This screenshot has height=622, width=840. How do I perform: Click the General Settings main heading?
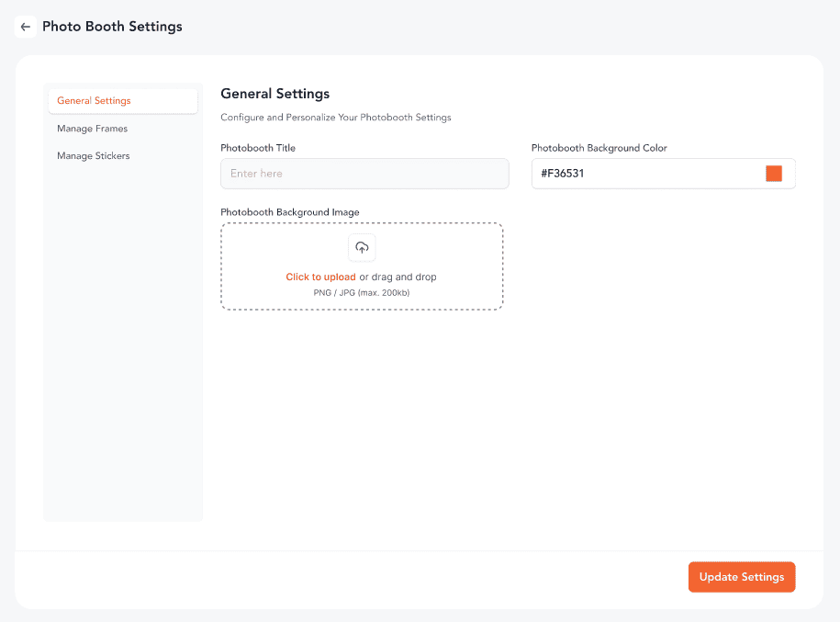tap(274, 94)
